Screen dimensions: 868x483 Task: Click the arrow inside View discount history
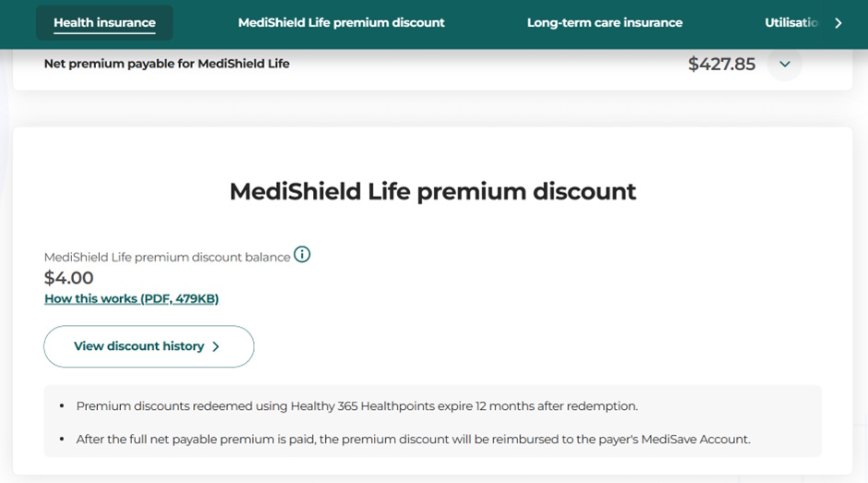tap(216, 346)
